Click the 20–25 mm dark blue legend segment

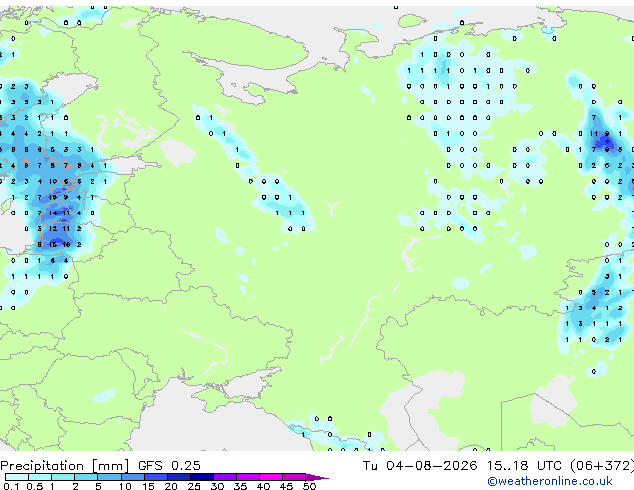click(179, 477)
